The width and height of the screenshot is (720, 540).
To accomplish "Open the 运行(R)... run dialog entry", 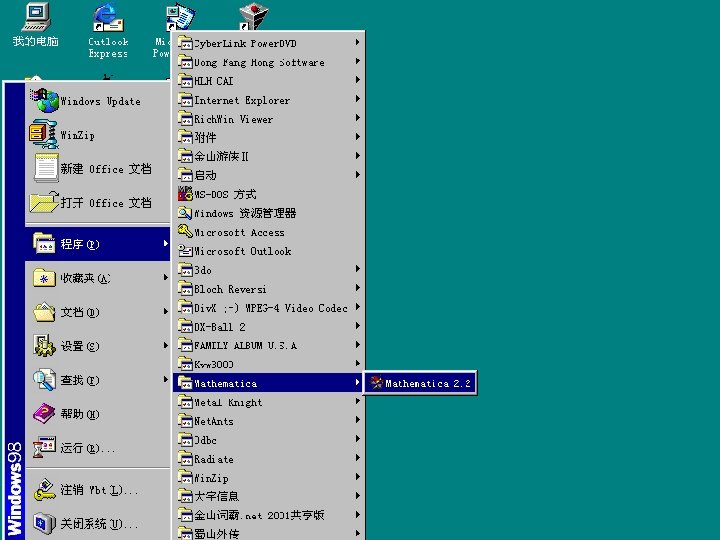I will click(98, 448).
